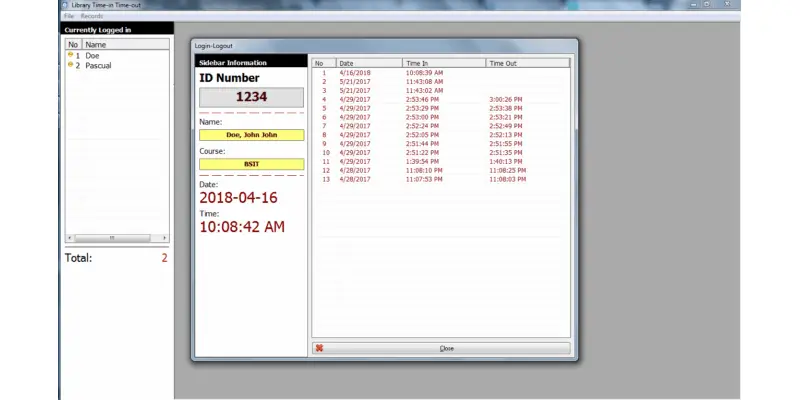
Task: Select Pascual in Currently Logged in list
Action: [x=98, y=66]
